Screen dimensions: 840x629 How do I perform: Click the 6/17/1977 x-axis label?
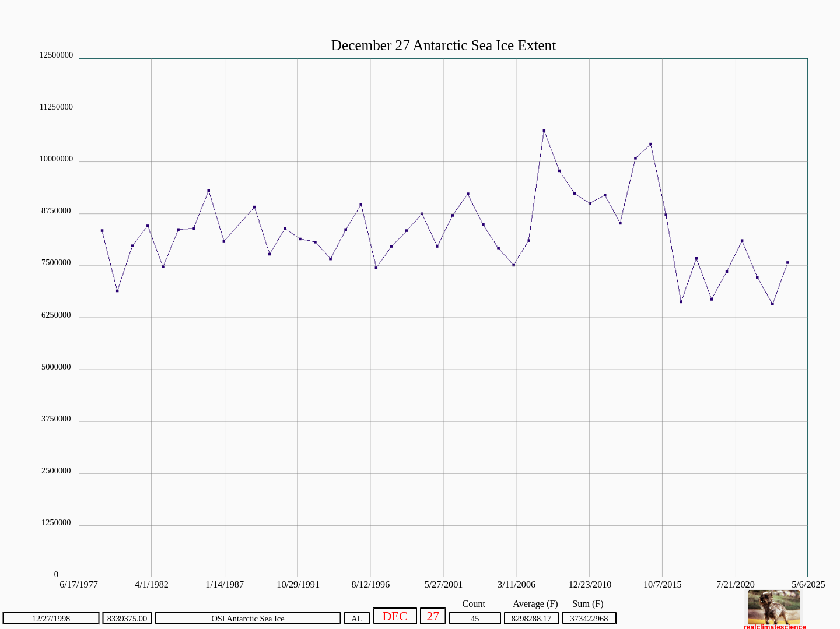[x=79, y=584]
